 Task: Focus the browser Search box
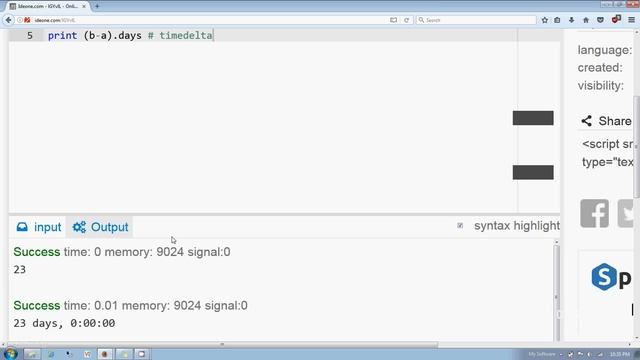click(476, 20)
